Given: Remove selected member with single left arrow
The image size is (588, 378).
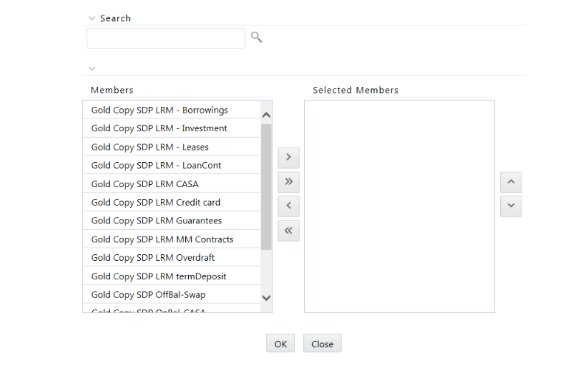Looking at the screenshot, I should [288, 206].
